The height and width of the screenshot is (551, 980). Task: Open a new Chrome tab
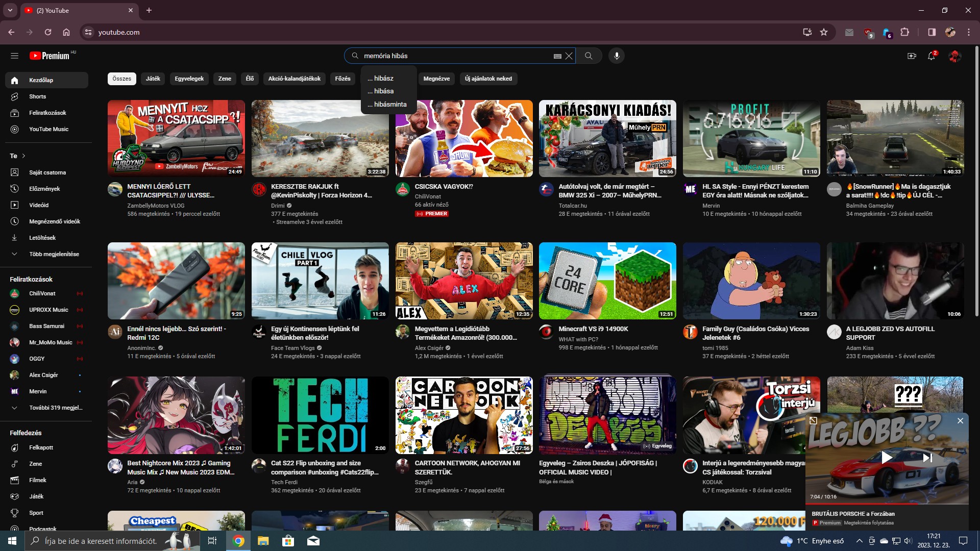149,10
